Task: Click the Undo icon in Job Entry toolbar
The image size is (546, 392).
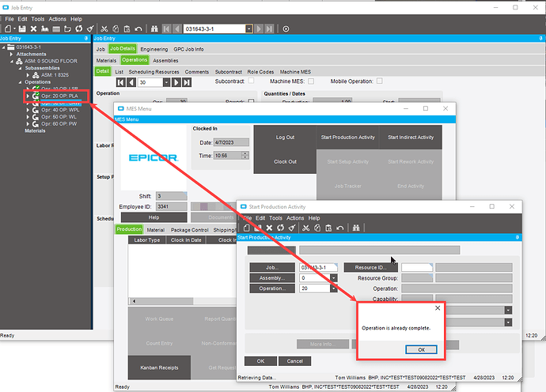Action: point(138,29)
